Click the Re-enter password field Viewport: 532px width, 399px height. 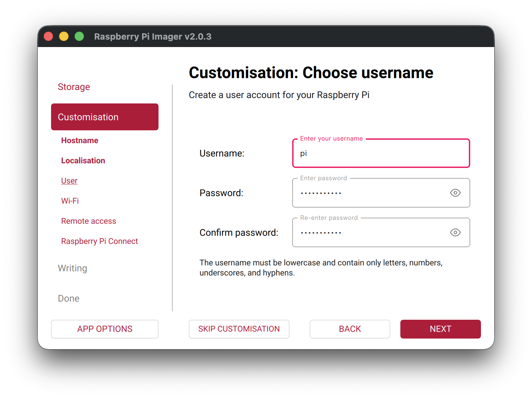[369, 233]
